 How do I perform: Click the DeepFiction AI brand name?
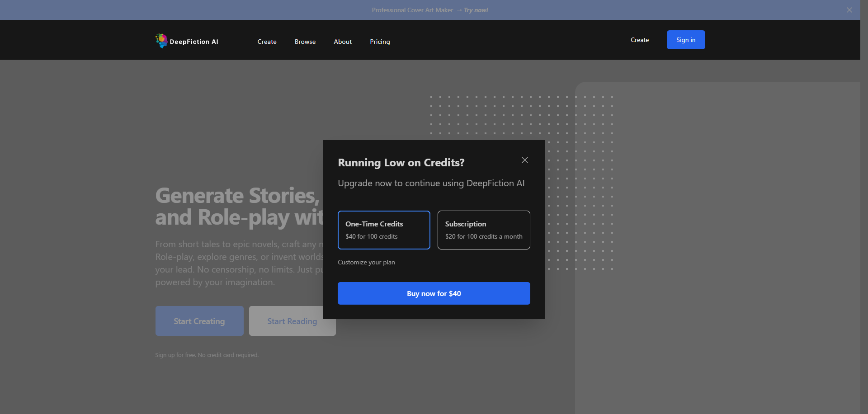click(194, 42)
